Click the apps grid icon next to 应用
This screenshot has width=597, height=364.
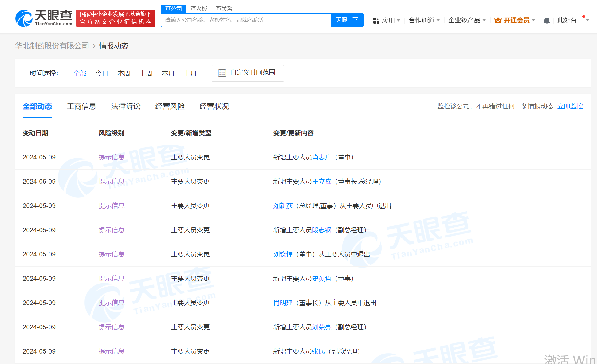(376, 20)
